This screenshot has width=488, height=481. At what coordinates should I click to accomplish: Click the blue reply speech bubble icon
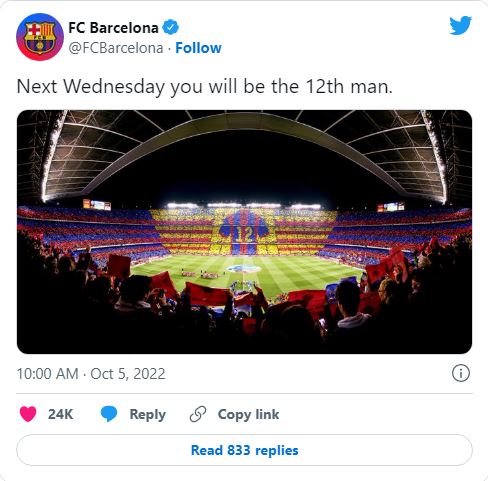click(109, 414)
